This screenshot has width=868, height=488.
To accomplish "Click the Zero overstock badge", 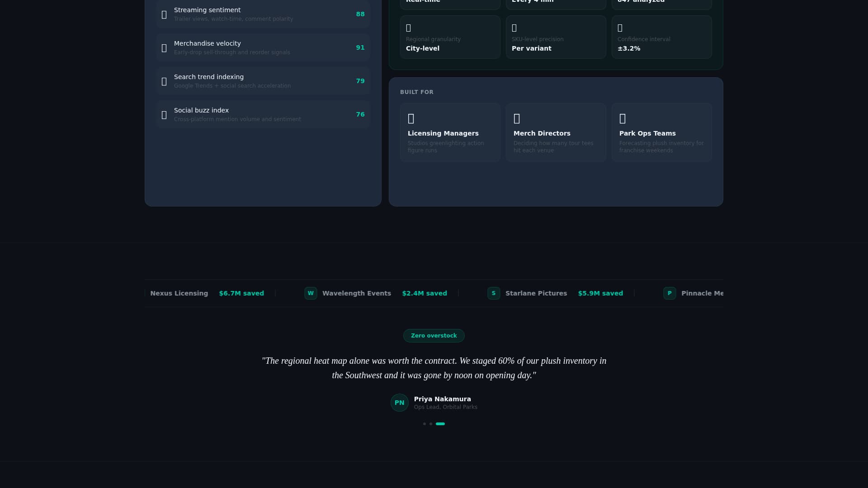I will tap(434, 335).
